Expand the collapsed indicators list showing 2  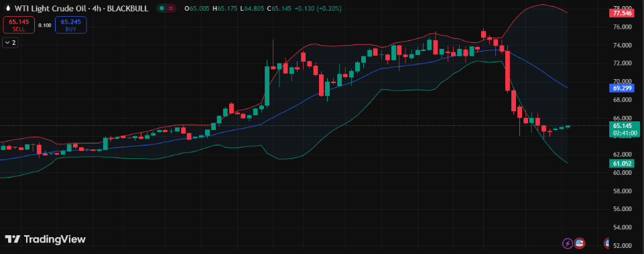pyautogui.click(x=10, y=42)
